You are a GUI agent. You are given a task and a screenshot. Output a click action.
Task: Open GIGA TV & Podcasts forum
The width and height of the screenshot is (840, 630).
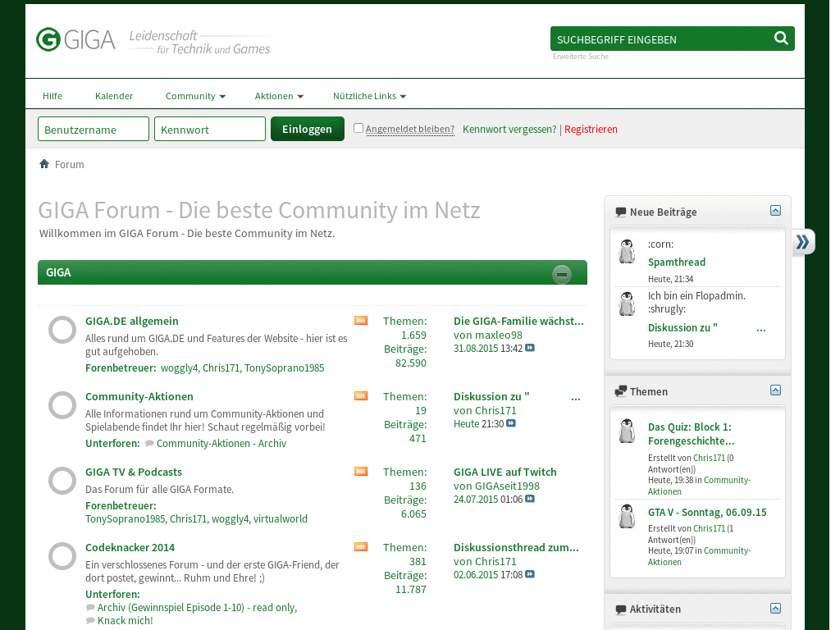click(x=134, y=472)
